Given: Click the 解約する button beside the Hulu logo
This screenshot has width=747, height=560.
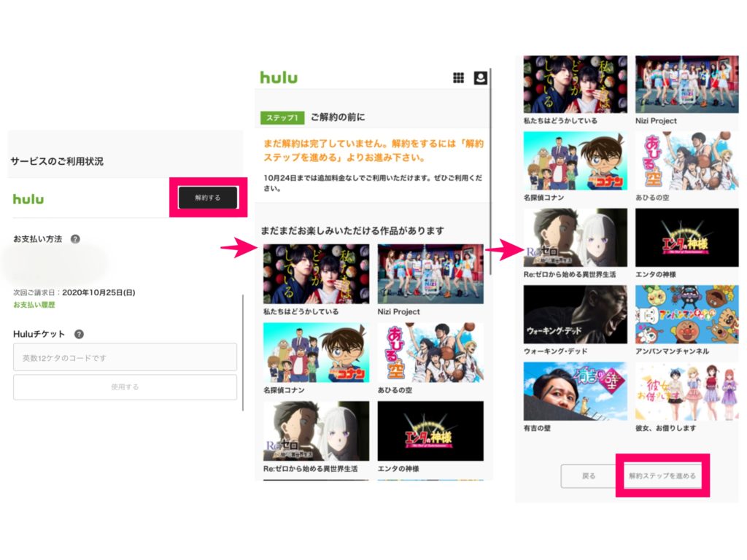Looking at the screenshot, I should coord(208,198).
